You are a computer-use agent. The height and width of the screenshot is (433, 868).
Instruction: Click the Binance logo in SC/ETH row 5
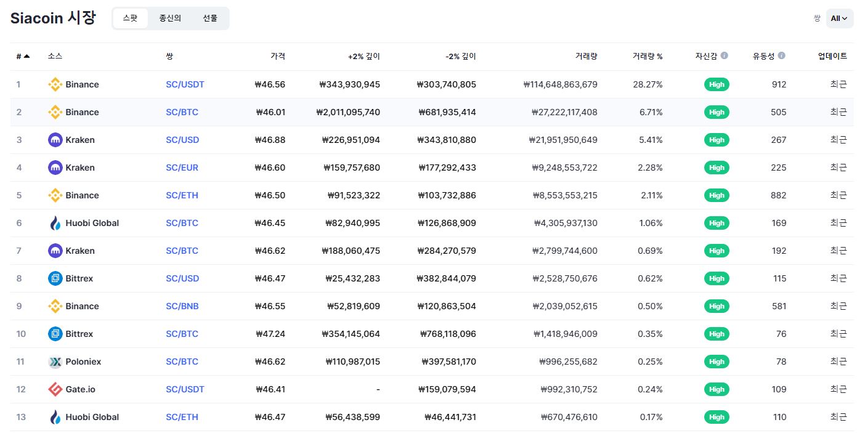coord(55,195)
